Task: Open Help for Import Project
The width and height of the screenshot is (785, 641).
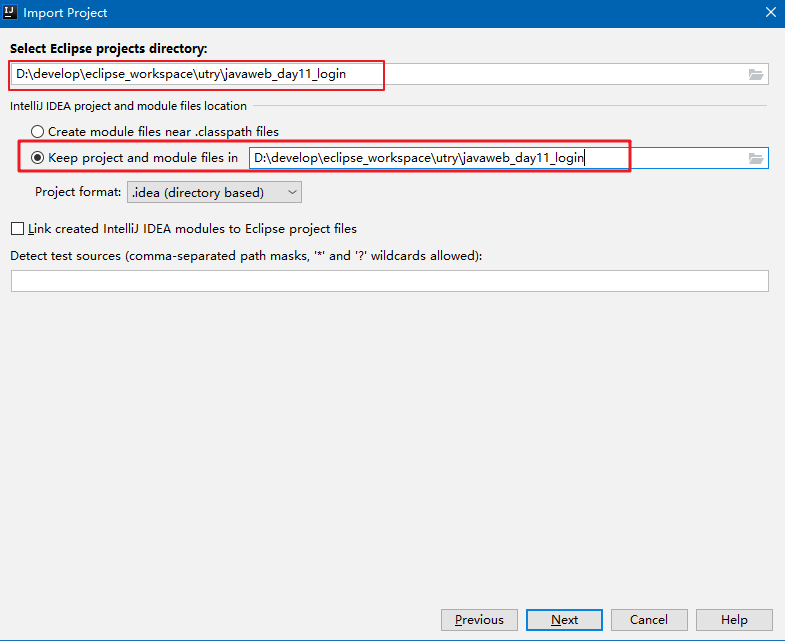Action: [x=734, y=620]
